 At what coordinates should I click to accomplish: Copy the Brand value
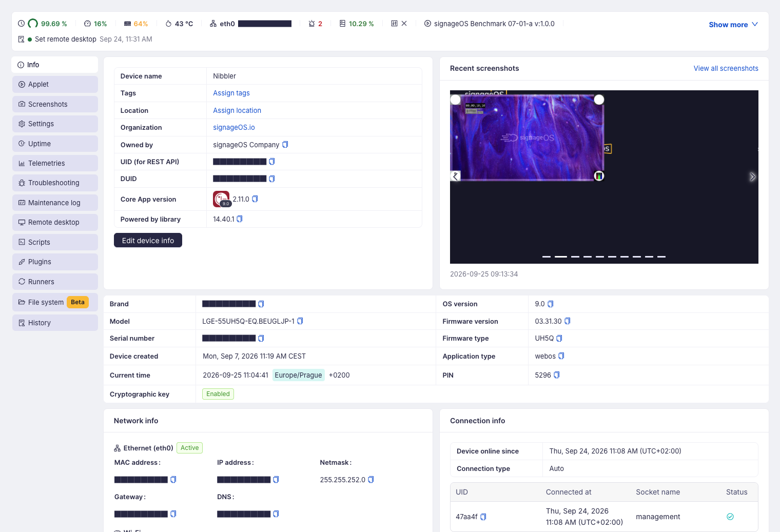coord(261,304)
